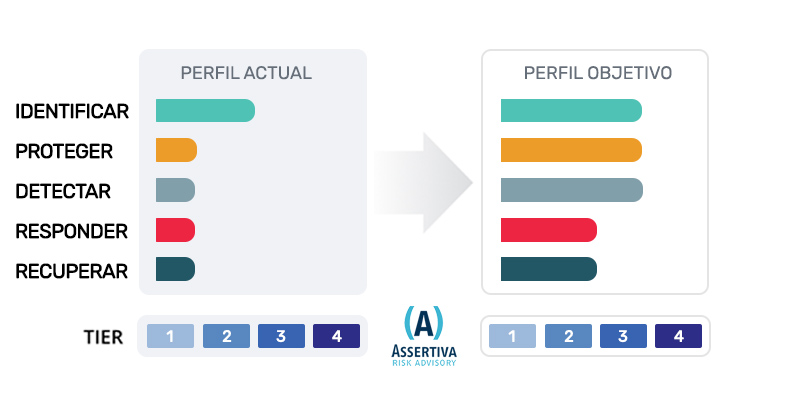The width and height of the screenshot is (800, 397).
Task: Select Tier 3 under Perfil Actual
Action: pos(282,336)
